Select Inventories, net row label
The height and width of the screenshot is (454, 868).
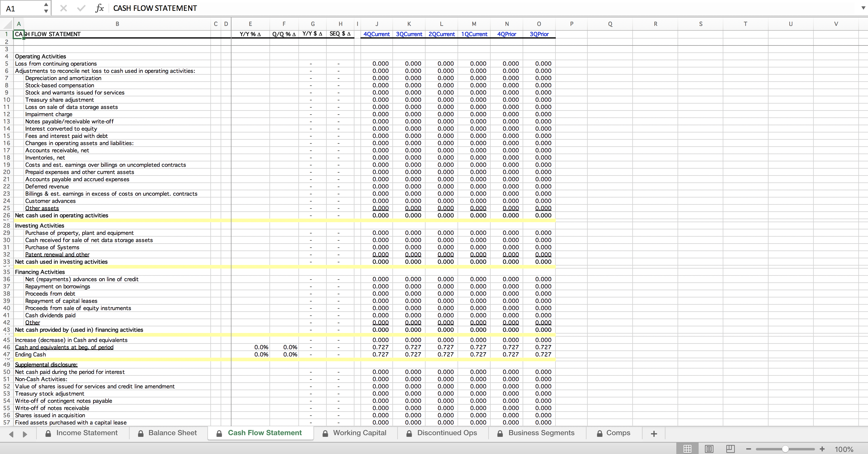pyautogui.click(x=45, y=157)
